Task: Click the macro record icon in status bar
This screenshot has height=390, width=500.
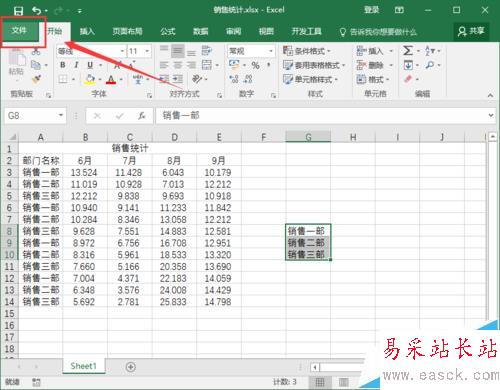Action: click(x=36, y=382)
